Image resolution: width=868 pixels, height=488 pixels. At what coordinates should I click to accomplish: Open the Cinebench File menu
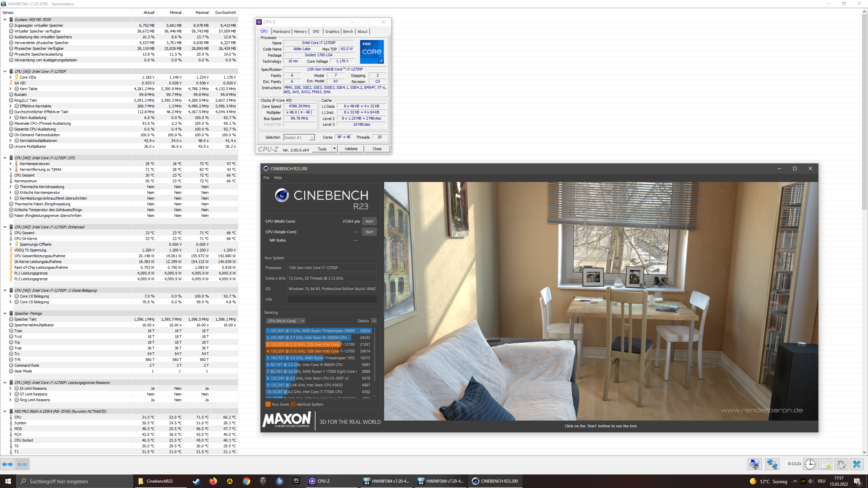[266, 178]
